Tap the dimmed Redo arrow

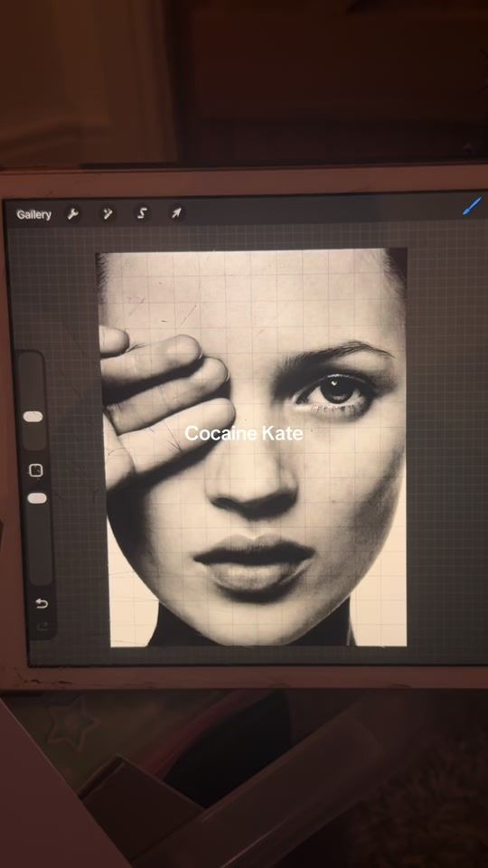point(42,627)
